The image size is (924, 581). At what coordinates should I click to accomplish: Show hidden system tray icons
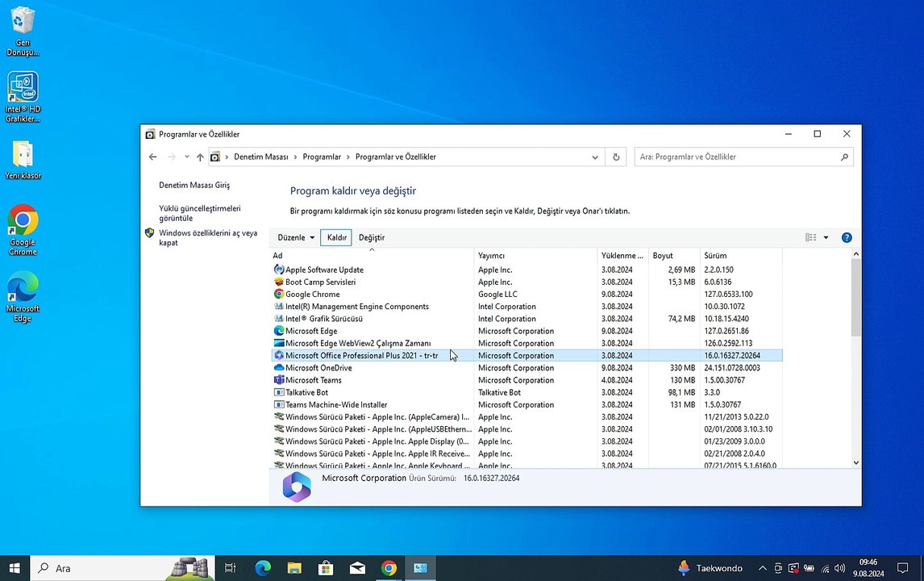click(762, 569)
